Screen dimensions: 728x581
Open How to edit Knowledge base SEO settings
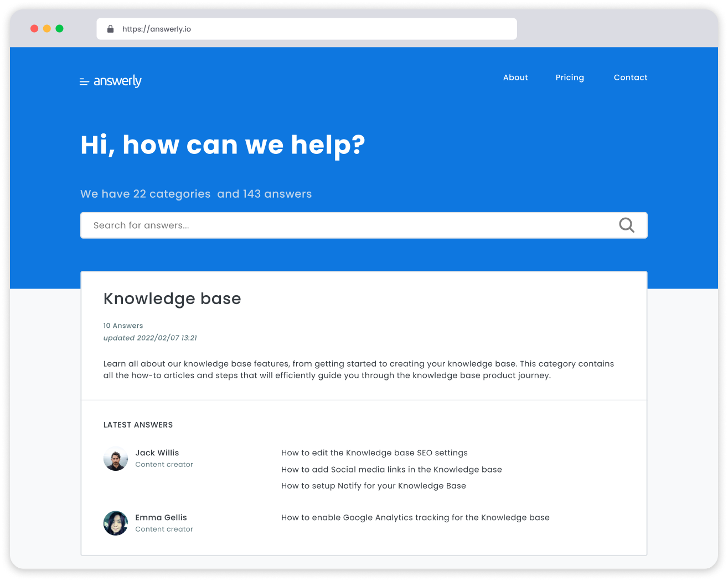click(374, 453)
